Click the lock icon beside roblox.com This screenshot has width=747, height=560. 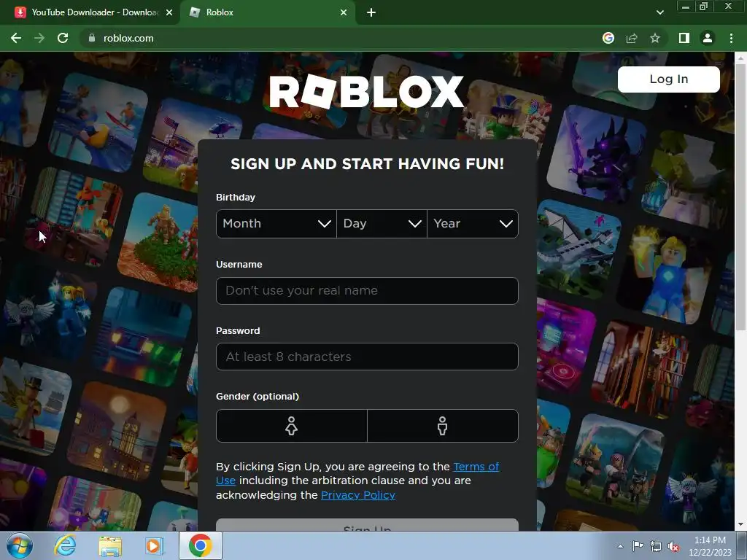pos(91,38)
